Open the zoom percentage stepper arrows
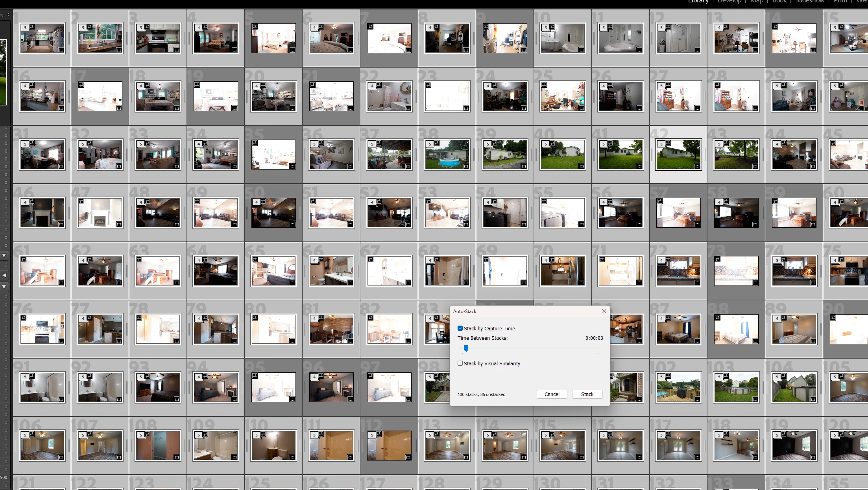This screenshot has width=868, height=490. click(x=8, y=15)
